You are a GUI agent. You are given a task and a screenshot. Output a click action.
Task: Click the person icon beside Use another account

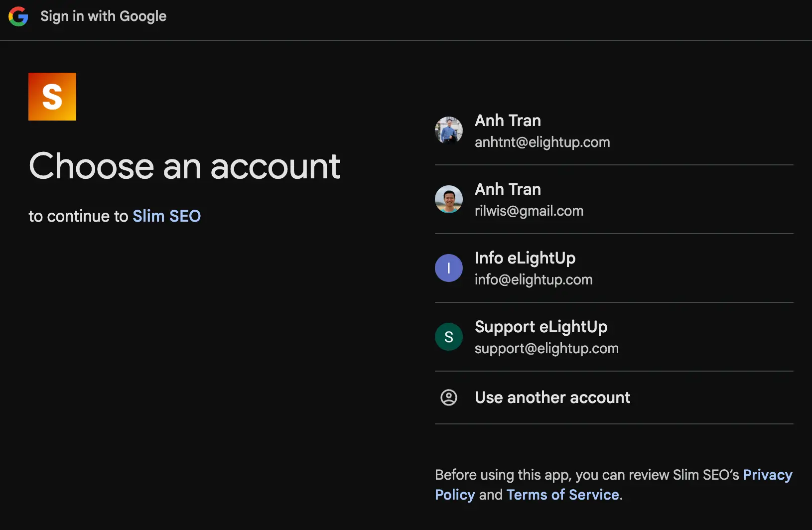[x=449, y=397]
